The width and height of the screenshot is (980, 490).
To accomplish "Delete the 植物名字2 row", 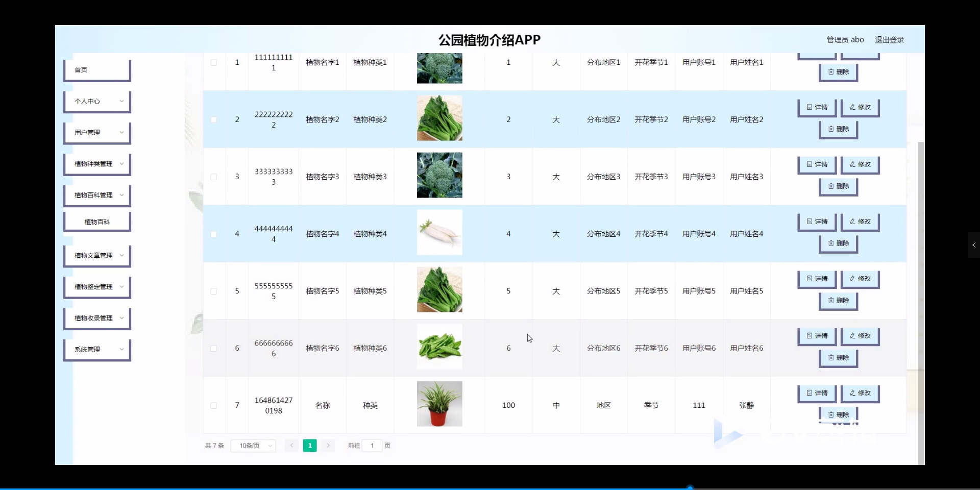I will tap(839, 129).
